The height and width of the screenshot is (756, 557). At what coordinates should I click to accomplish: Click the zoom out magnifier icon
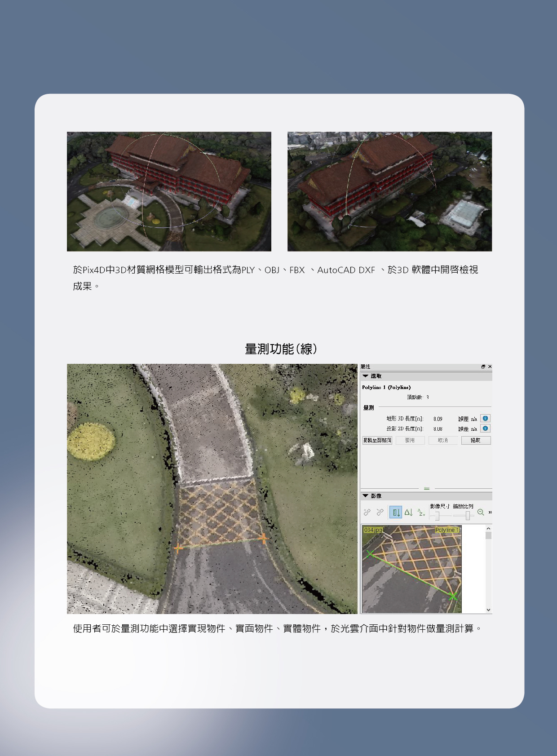(x=481, y=512)
